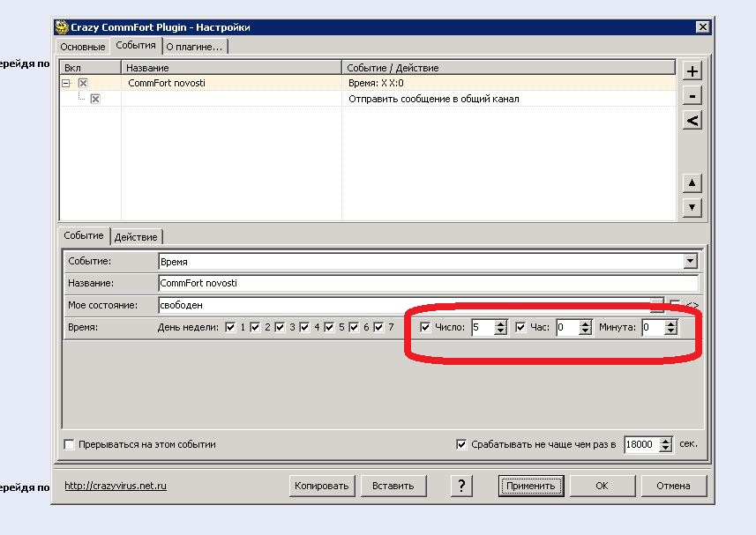The width and height of the screenshot is (756, 535).
Task: Toggle the 'Число' checkbox
Action: (426, 328)
